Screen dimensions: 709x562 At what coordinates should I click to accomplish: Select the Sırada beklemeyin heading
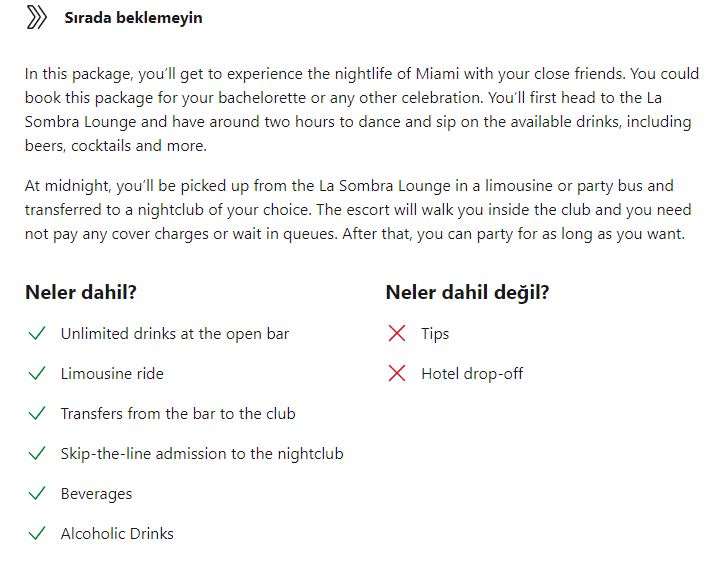133,18
